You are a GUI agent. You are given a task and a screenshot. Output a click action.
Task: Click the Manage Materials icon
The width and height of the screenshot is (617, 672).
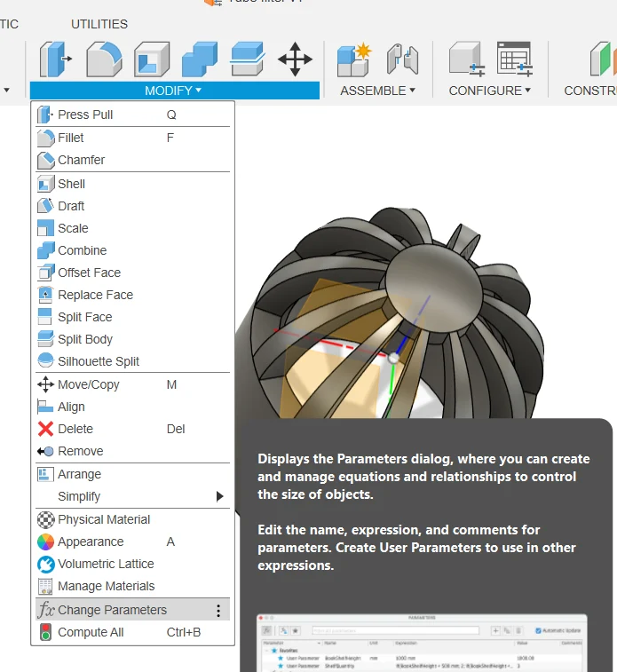(x=45, y=586)
